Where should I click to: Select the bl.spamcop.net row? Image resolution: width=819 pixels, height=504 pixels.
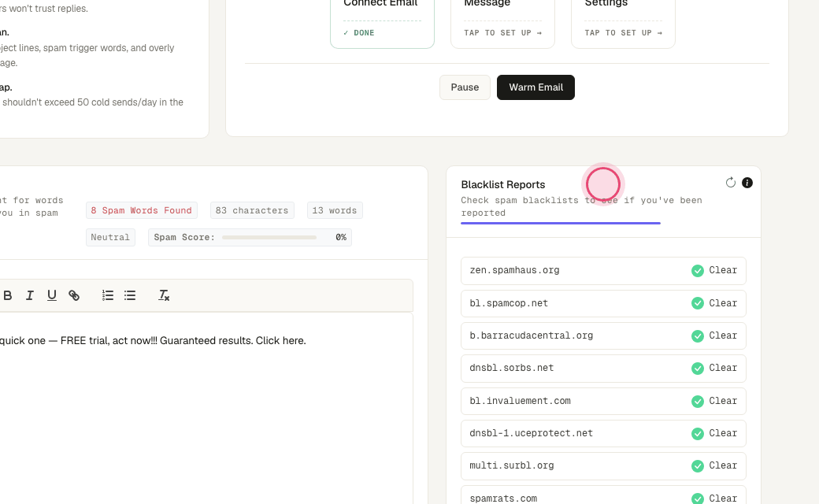tap(603, 303)
